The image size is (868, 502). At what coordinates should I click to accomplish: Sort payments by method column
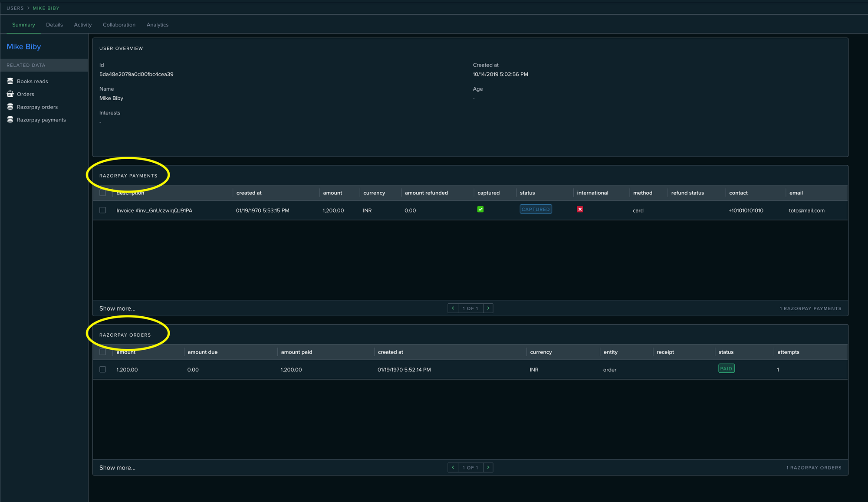[643, 193]
